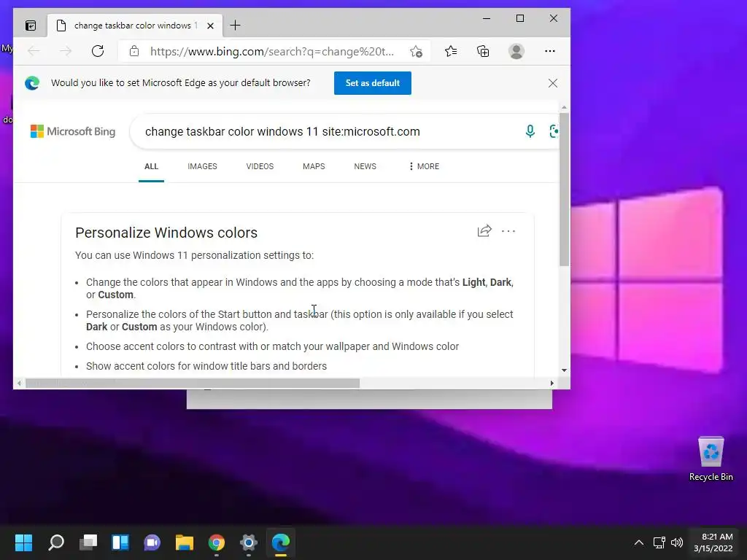Open clock showing 8:21 AM
Viewport: 747px width, 560px height.
pos(713,542)
